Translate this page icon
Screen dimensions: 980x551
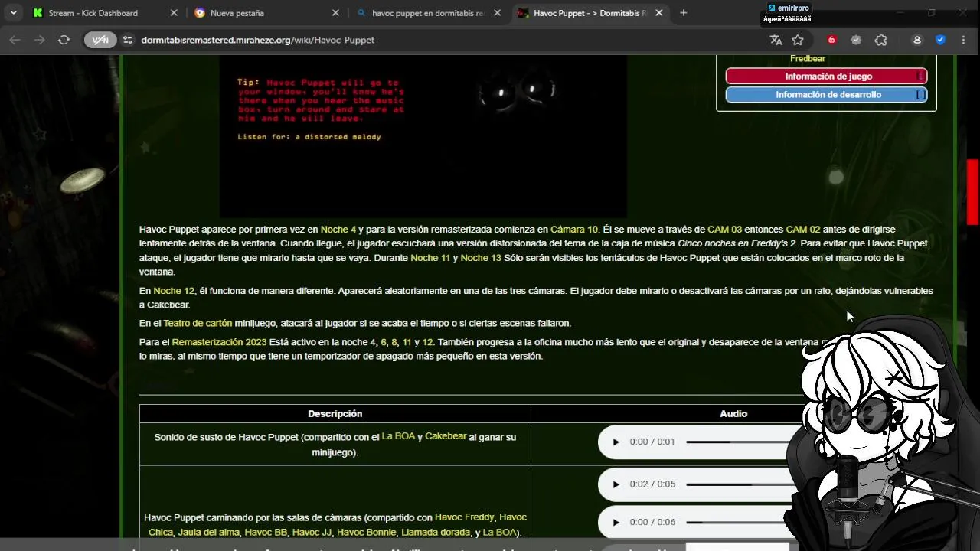(776, 40)
